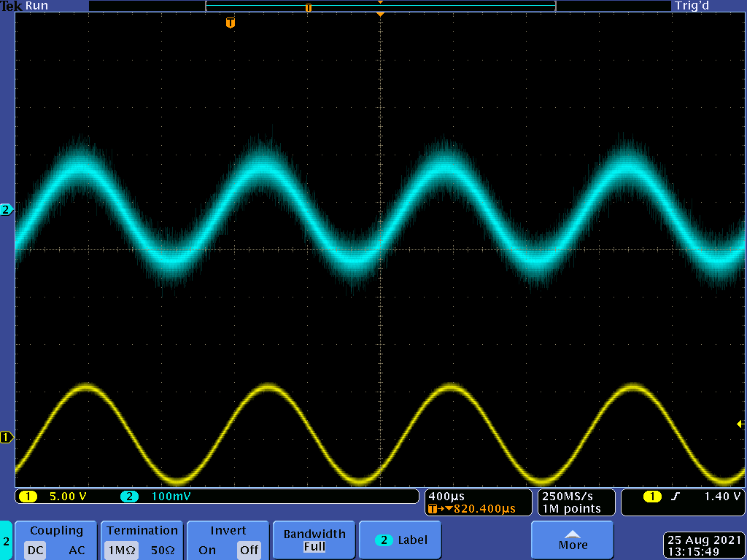747x560 pixels.
Task: Click orange T marker in record overview bar
Action: (309, 7)
